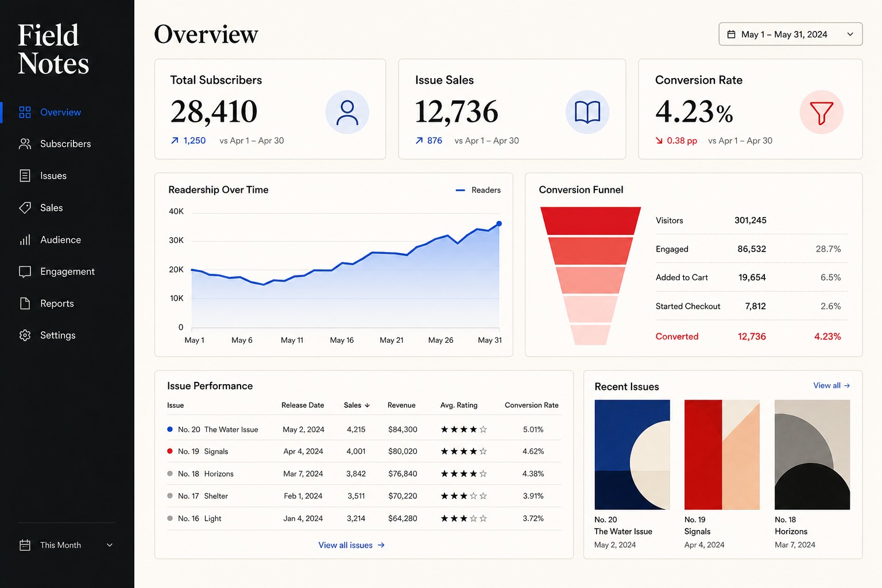Viewport: 882px width, 588px height.
Task: Open the May 1 – May 31, 2024 date dropdown
Action: click(791, 34)
